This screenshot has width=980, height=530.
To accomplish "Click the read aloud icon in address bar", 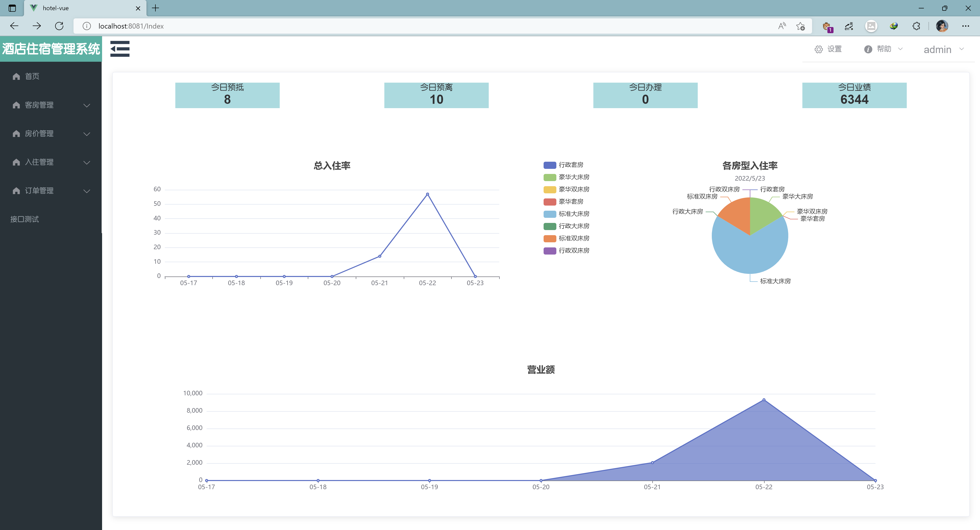I will 782,26.
